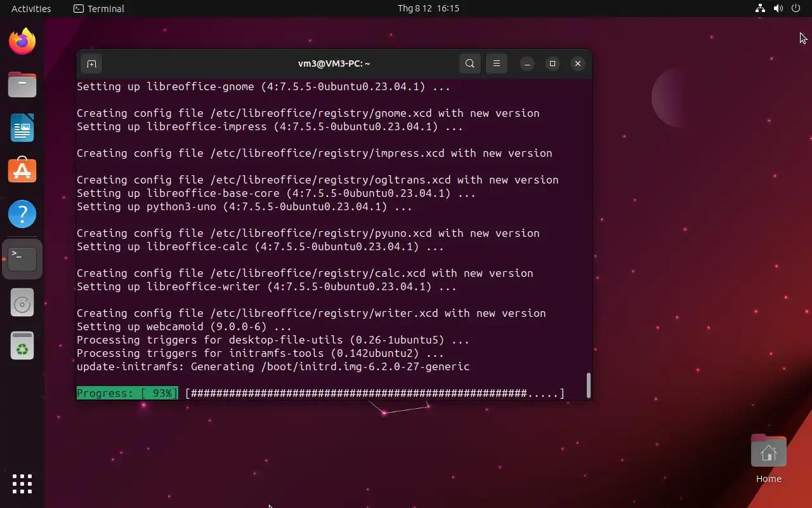Open Ubuntu Software store icon
Image resolution: width=812 pixels, height=508 pixels.
22,171
